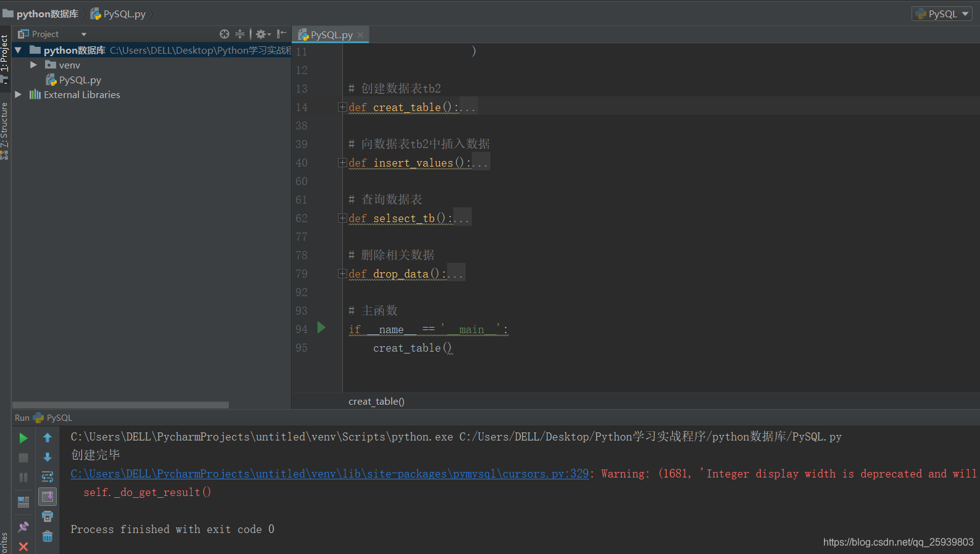Click the creat_table() call on line 95

413,348
